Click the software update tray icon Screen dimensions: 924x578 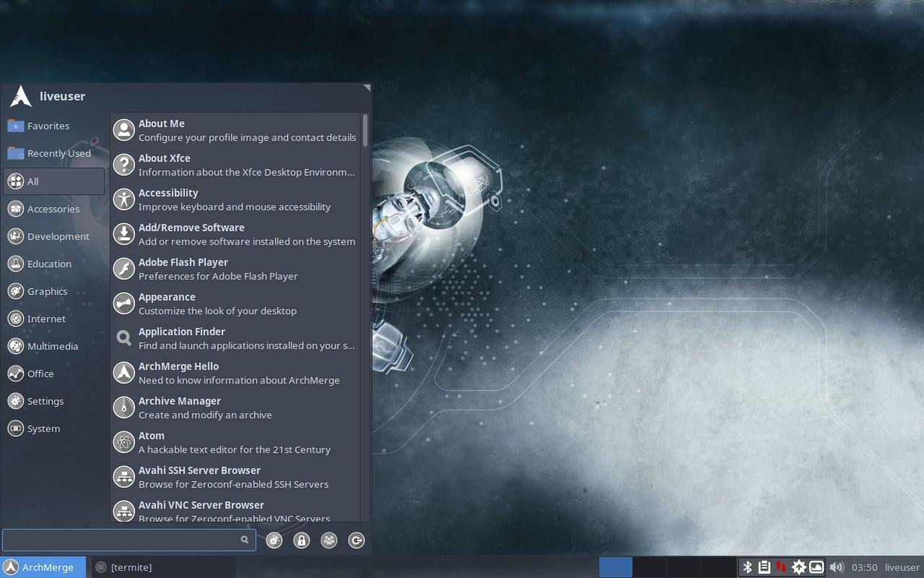(799, 567)
